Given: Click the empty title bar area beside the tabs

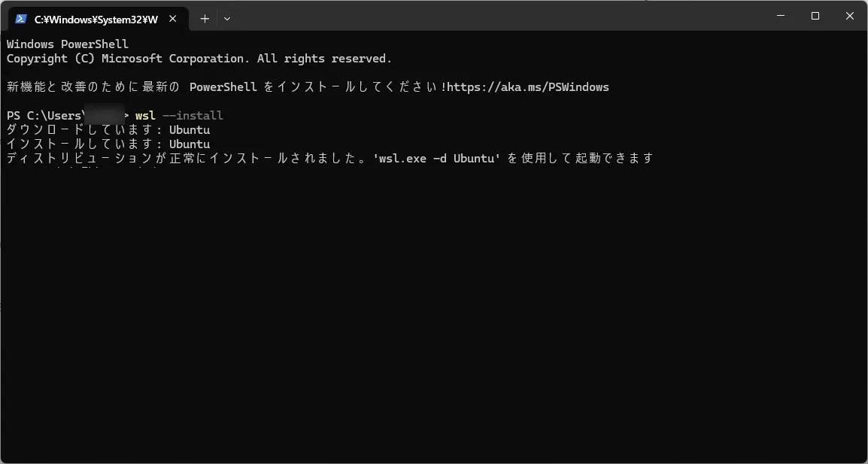Looking at the screenshot, I should [498, 16].
